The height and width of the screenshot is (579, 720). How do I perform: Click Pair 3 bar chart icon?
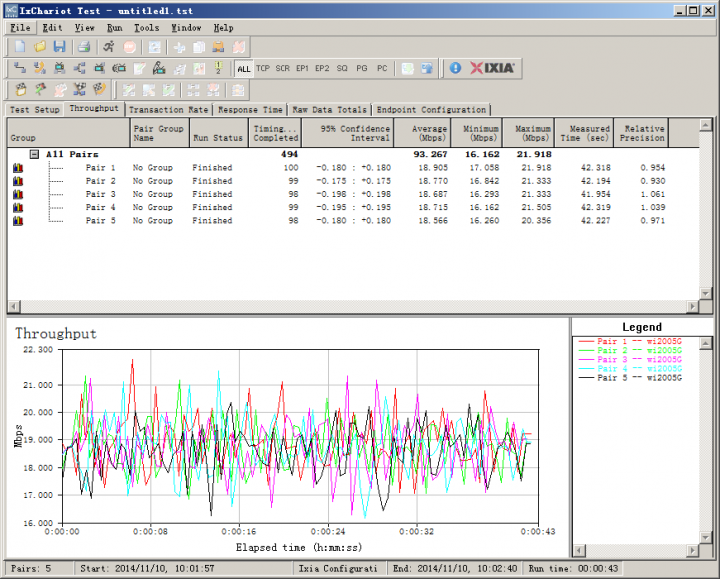pyautogui.click(x=18, y=194)
